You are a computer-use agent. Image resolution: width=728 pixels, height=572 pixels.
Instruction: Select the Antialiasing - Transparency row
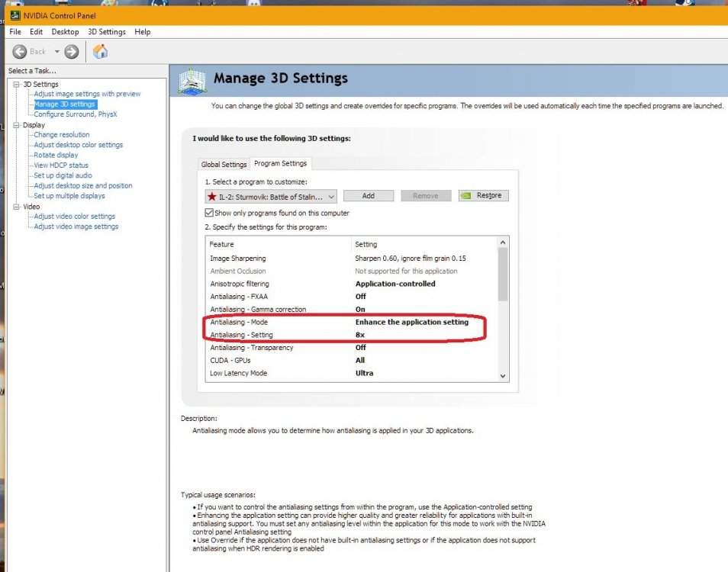click(x=352, y=348)
